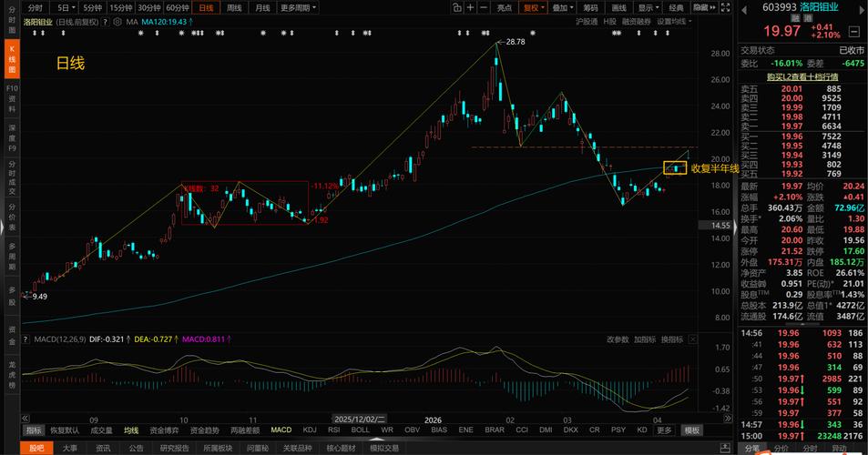868x455 pixels.
Task: Open 多周期 sidebar item
Action: [x=12, y=256]
